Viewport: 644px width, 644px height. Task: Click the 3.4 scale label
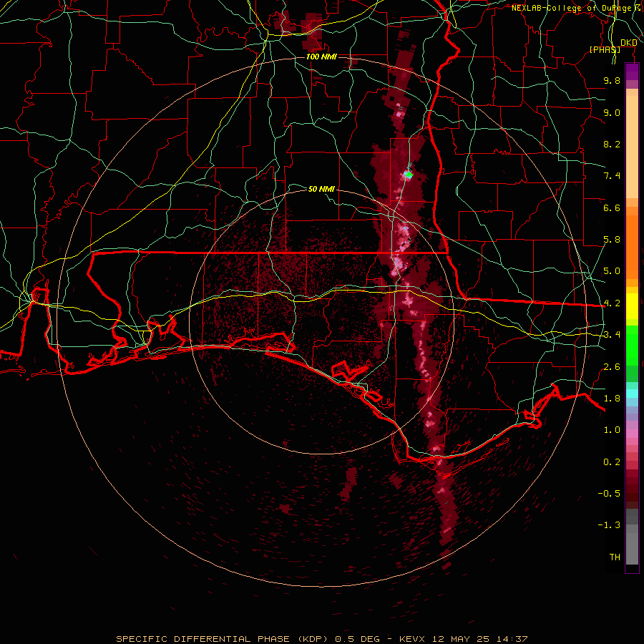[x=612, y=335]
